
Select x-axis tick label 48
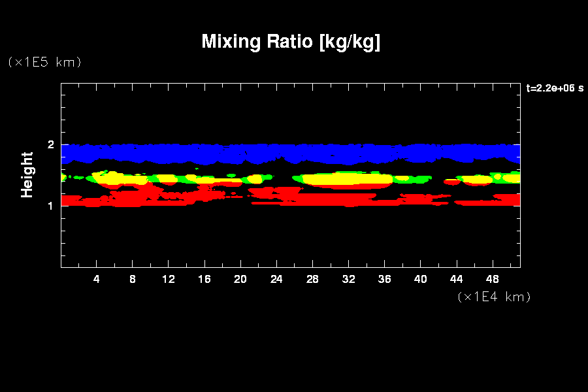[x=492, y=279]
